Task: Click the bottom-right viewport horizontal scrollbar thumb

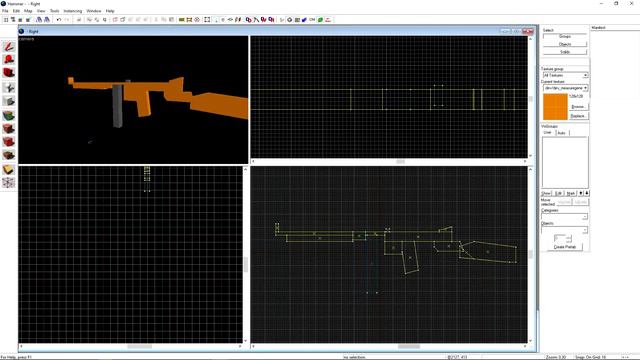Action: 409,347
